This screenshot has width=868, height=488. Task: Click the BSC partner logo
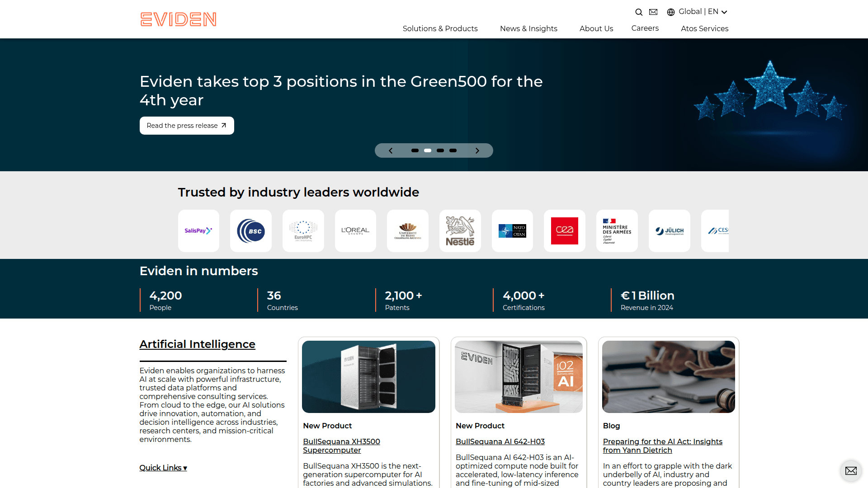(250, 230)
